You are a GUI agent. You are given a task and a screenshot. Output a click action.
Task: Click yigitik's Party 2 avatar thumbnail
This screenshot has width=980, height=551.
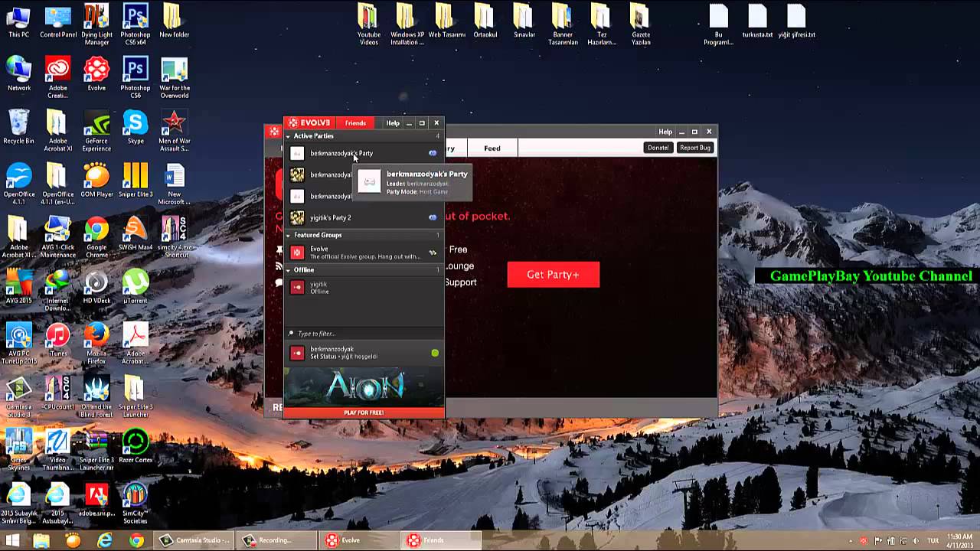(297, 217)
